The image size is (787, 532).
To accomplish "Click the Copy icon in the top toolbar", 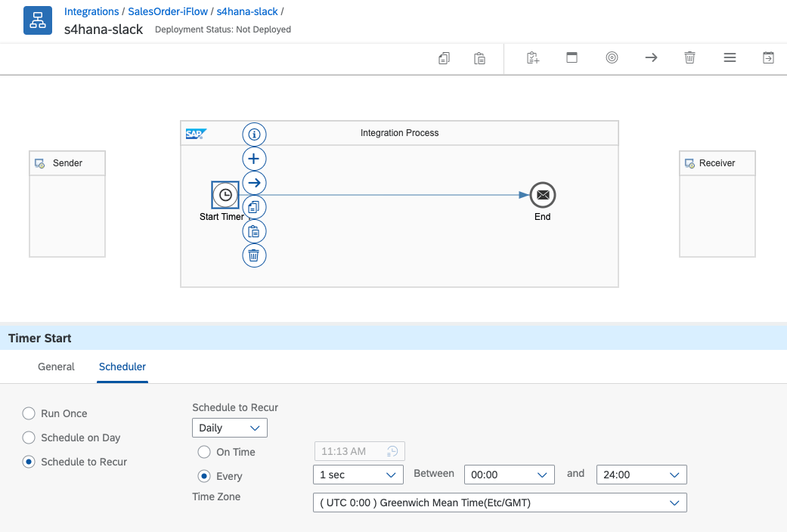I will click(x=445, y=58).
